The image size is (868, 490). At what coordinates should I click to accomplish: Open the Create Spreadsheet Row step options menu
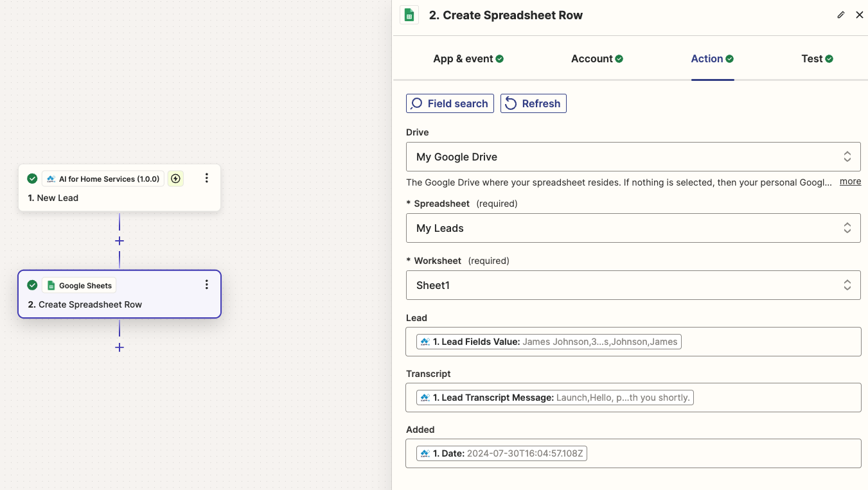click(x=206, y=285)
